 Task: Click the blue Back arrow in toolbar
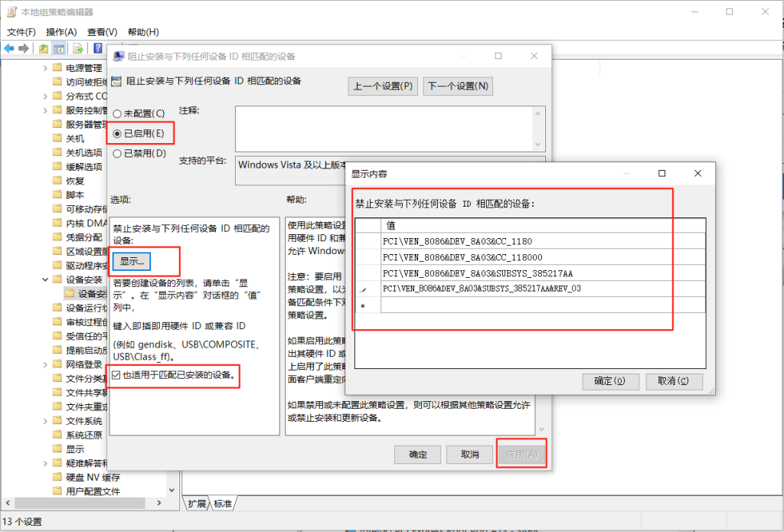click(x=9, y=48)
